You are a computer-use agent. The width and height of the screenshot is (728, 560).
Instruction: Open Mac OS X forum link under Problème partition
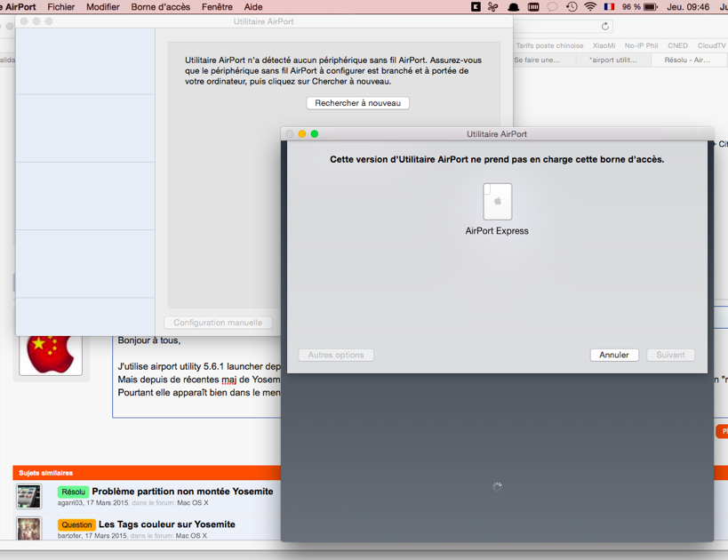pyautogui.click(x=193, y=503)
